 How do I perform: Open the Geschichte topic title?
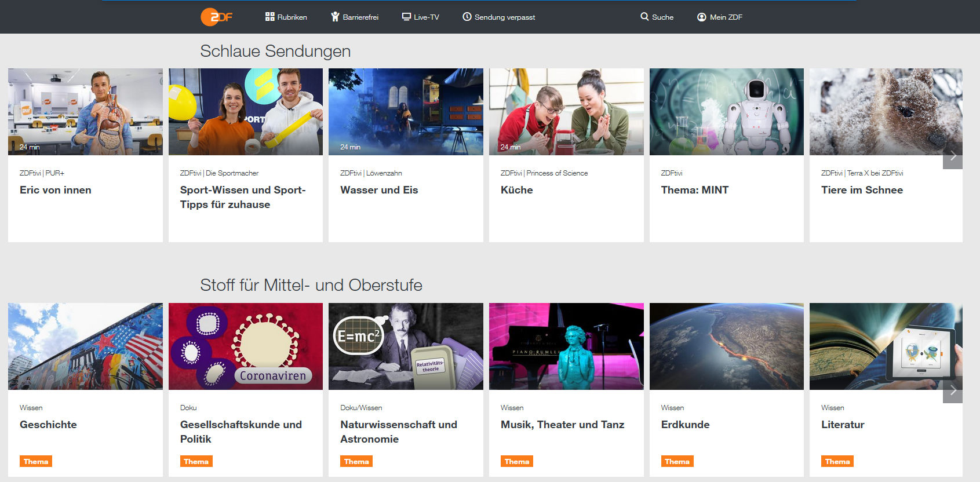(48, 425)
